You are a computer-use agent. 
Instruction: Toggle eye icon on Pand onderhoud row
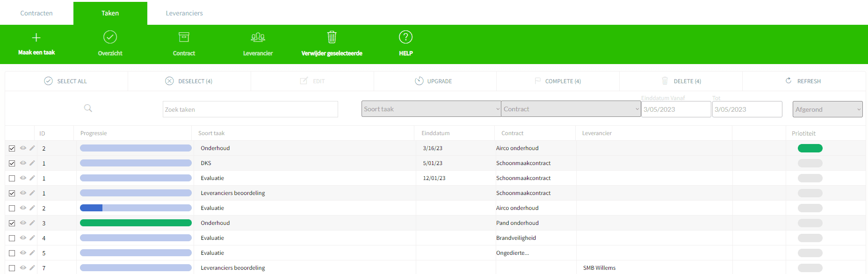click(23, 223)
